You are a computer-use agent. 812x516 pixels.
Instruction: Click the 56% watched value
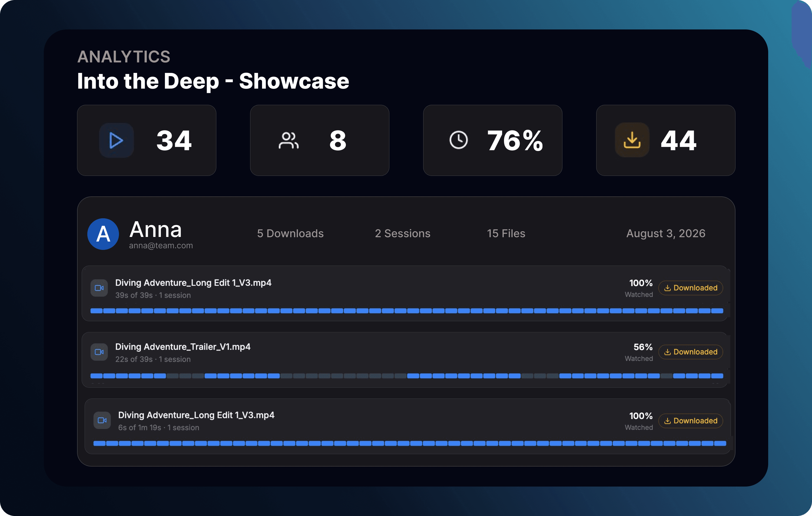(x=643, y=347)
